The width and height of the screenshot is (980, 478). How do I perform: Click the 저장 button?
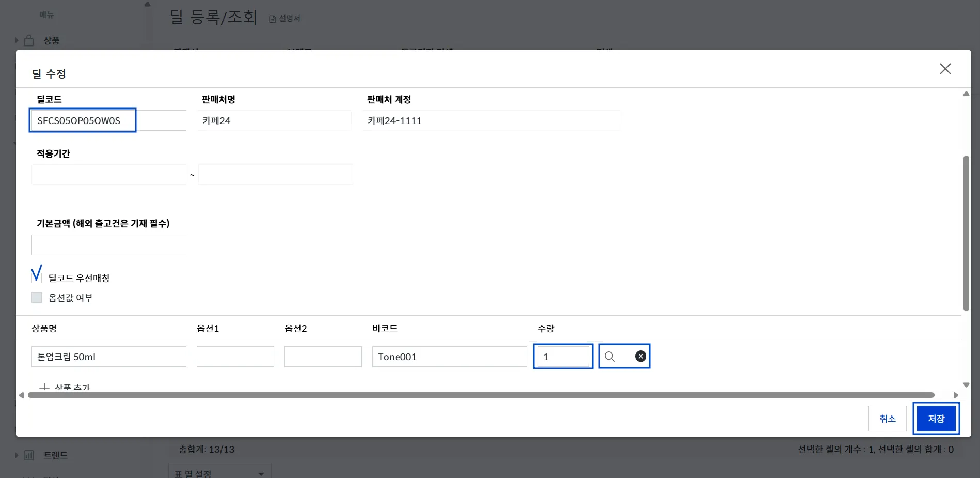936,419
